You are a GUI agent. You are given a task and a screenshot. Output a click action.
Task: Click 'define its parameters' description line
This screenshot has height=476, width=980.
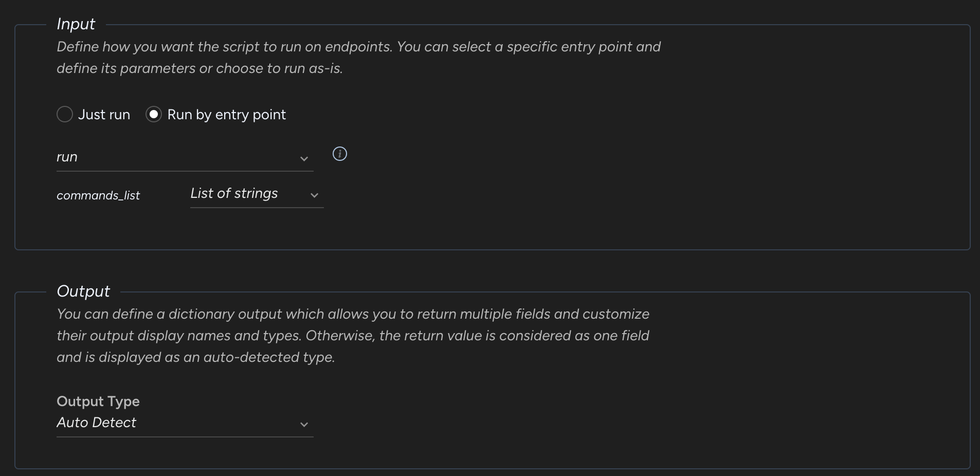coord(199,68)
